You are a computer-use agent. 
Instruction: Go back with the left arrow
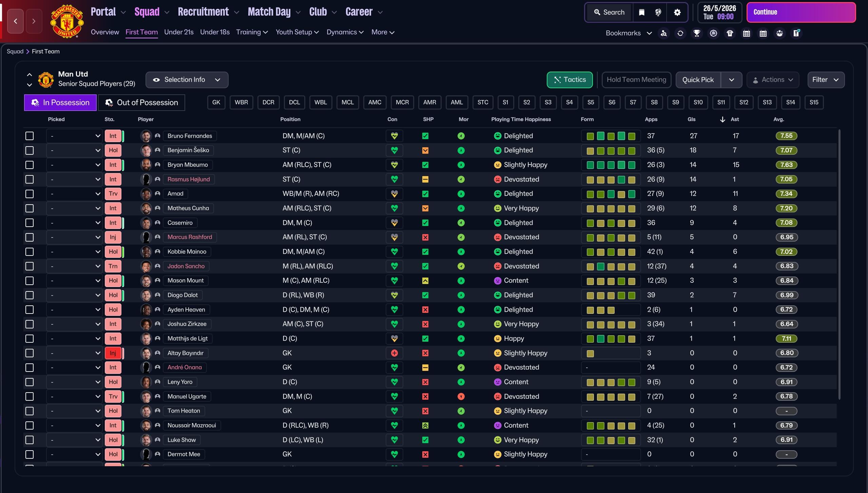16,21
